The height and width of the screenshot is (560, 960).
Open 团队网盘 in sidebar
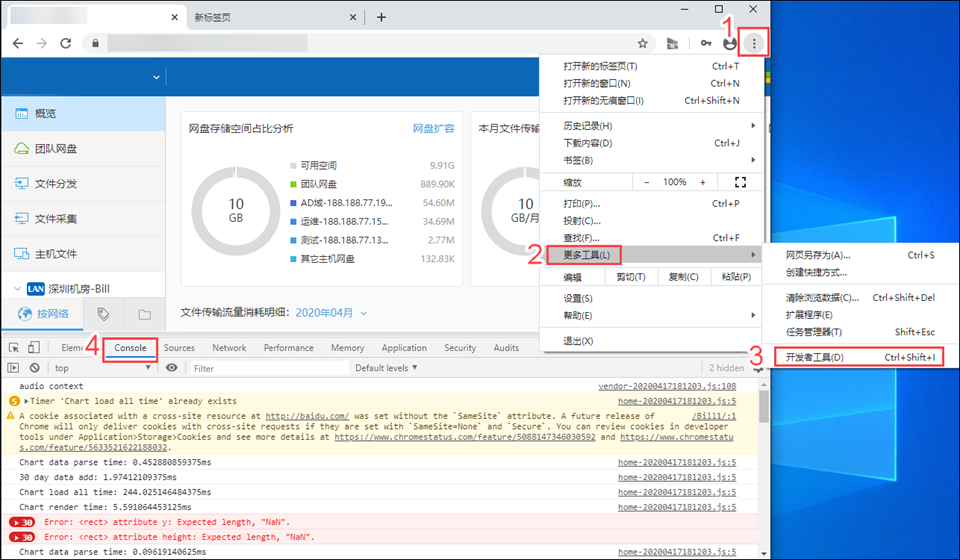tap(83, 149)
